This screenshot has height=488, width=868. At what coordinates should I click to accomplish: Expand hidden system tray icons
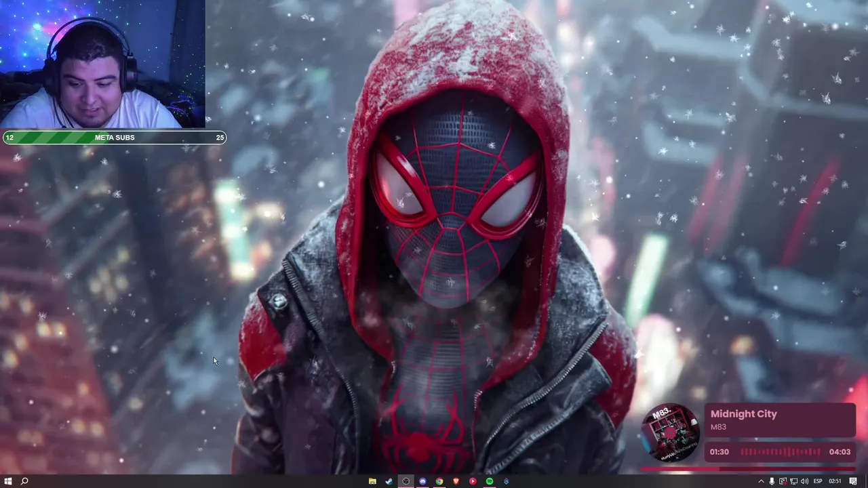(x=761, y=481)
